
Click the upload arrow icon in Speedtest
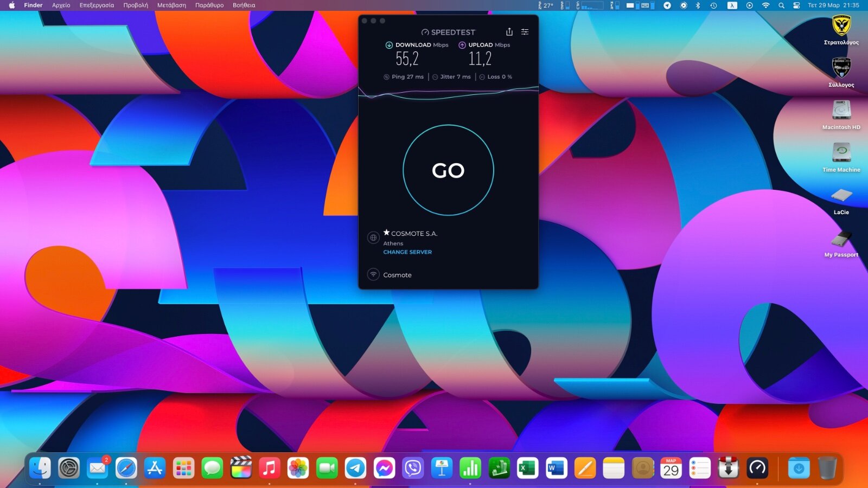[462, 45]
